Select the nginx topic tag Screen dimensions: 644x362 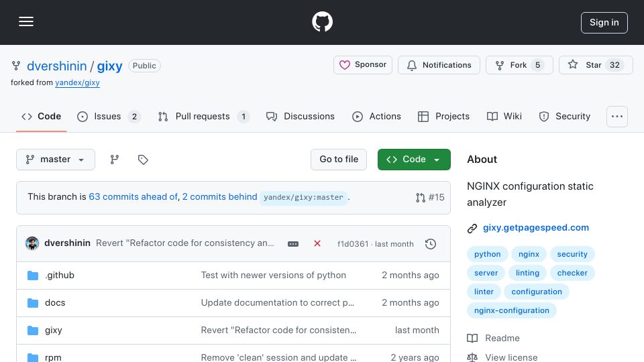click(x=529, y=254)
